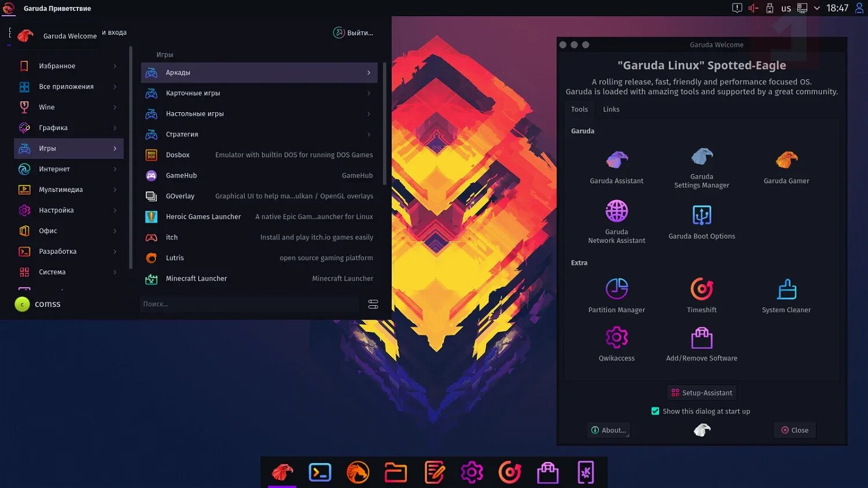Click comss user profile
This screenshot has width=868, height=488.
coord(38,304)
